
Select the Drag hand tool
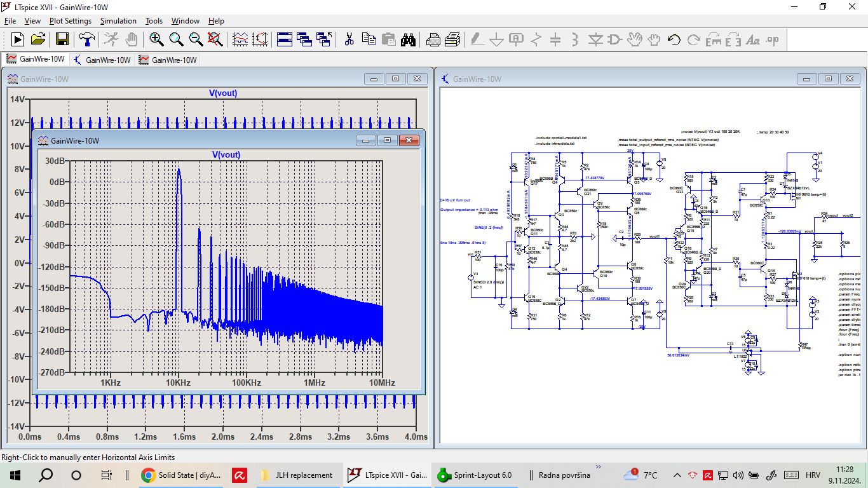point(654,39)
